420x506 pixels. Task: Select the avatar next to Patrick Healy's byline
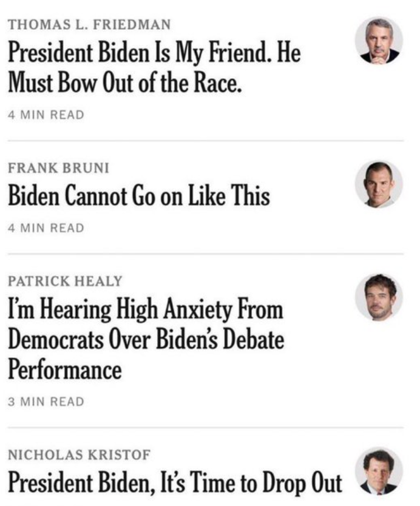pyautogui.click(x=379, y=297)
